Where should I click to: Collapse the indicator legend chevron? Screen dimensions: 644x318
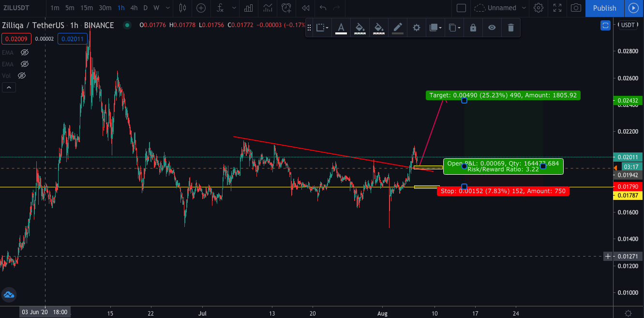point(9,88)
